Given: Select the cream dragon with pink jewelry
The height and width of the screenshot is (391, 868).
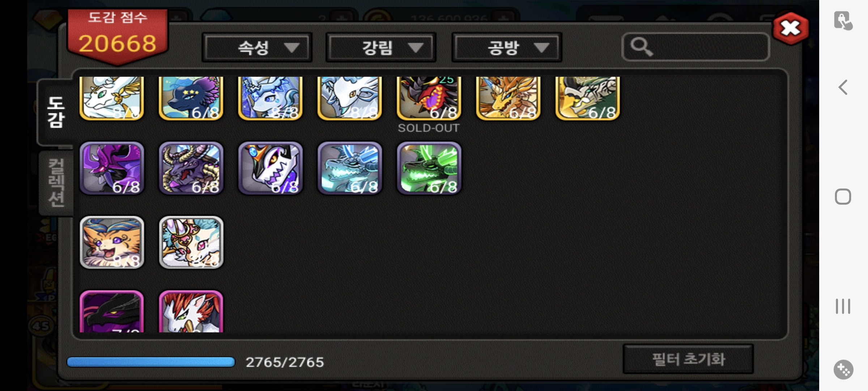Looking at the screenshot, I should [191, 243].
